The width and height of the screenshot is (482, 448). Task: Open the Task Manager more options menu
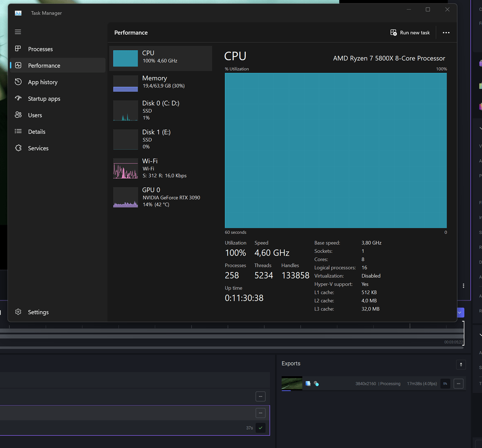coord(446,32)
